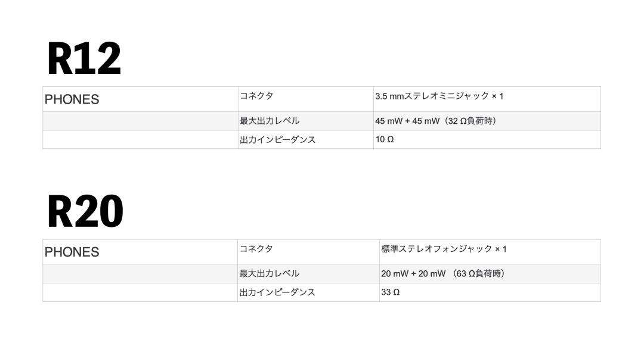Click the コネクタ label in R12 table
The height and width of the screenshot is (340, 644).
coord(256,96)
